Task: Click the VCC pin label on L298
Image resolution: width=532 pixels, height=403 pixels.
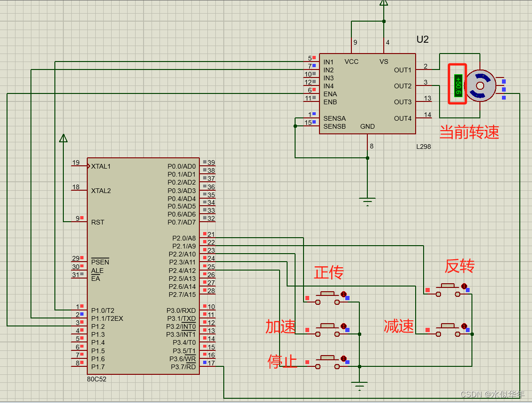Action: (x=351, y=62)
